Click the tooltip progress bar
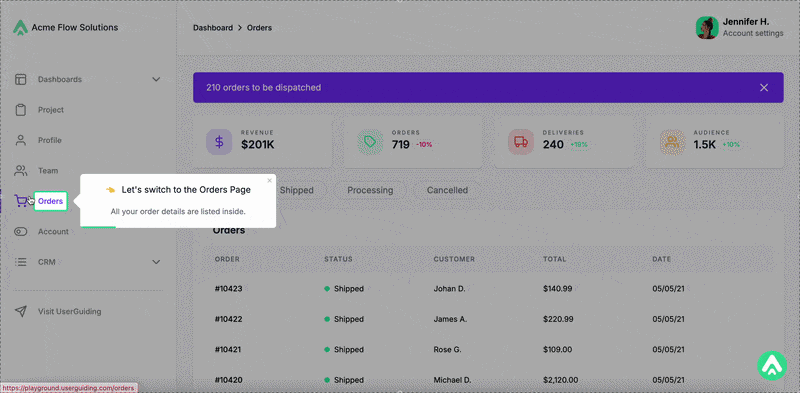 [98, 226]
